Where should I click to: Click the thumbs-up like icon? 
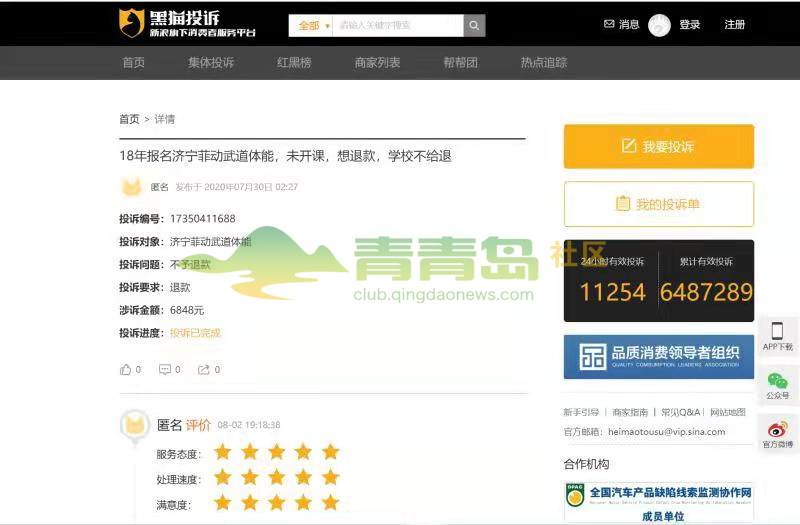tap(126, 369)
